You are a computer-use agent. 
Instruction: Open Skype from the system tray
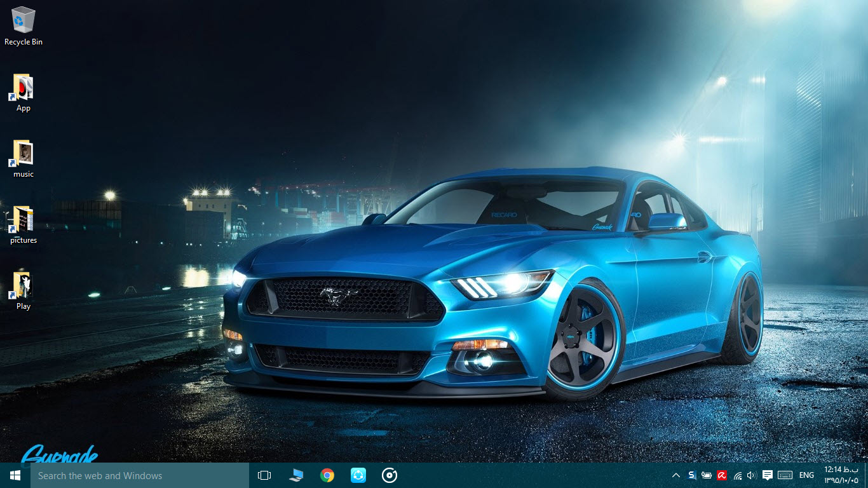tap(691, 475)
